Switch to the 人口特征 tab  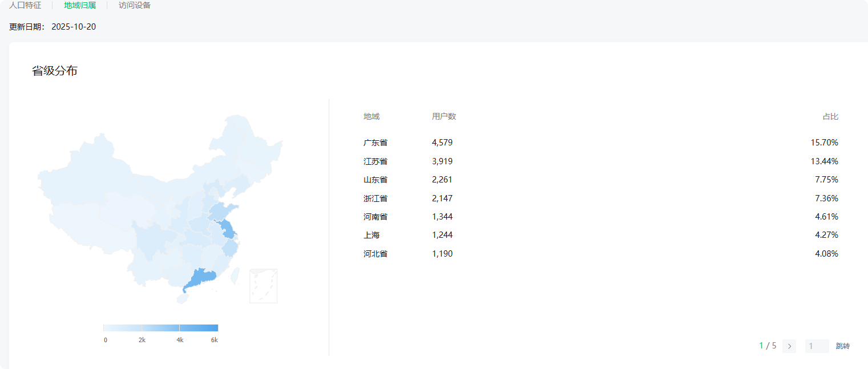pyautogui.click(x=25, y=5)
